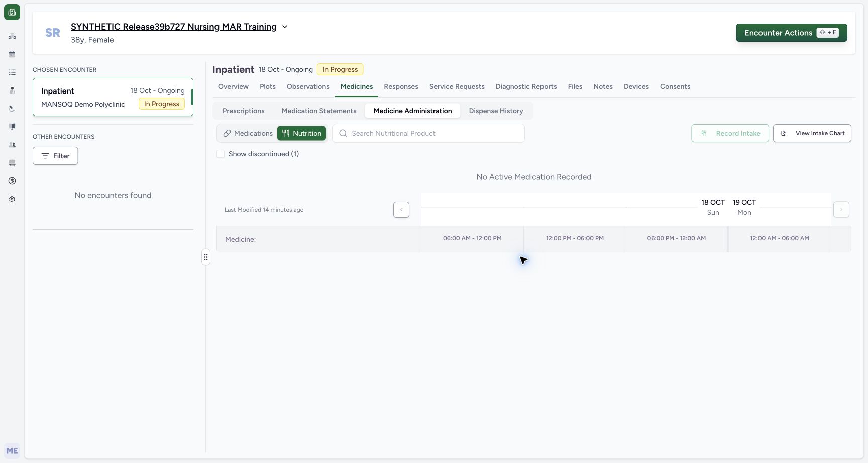Image resolution: width=868 pixels, height=463 pixels.
Task: Open the settings gear sidebar icon
Action: click(x=12, y=199)
